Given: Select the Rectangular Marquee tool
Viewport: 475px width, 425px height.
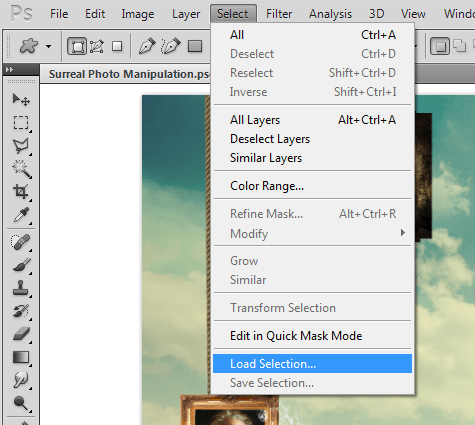Looking at the screenshot, I should point(21,123).
